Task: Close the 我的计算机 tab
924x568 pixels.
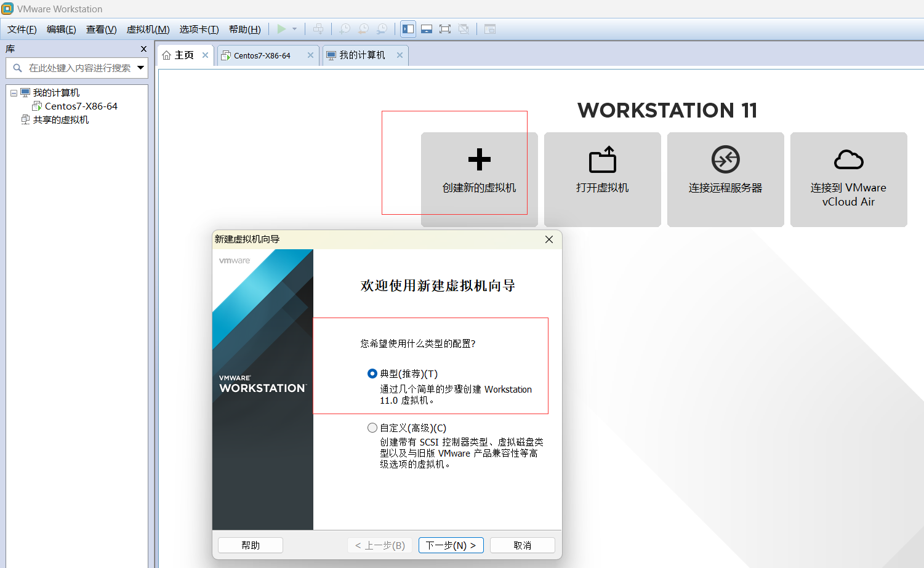Action: (400, 55)
